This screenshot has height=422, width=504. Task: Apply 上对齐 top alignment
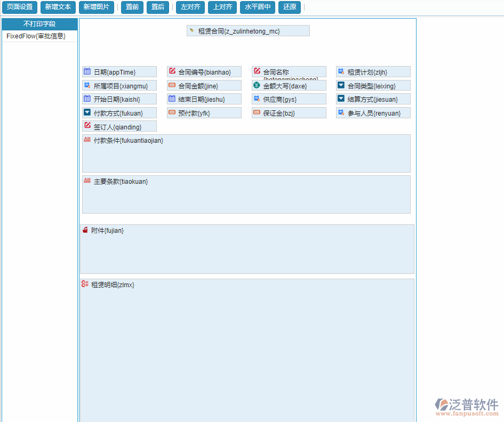[222, 7]
